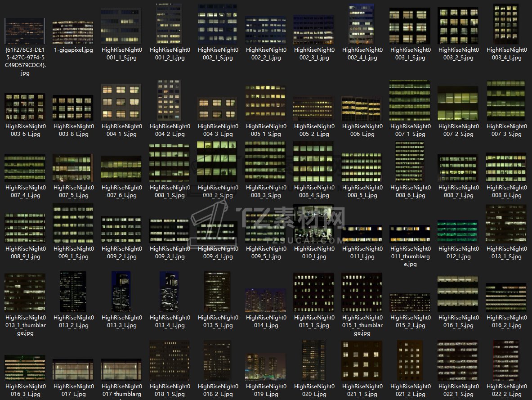
Task: Pick the HighRiseNight0002_3_L.jpg image
Action: tap(314, 30)
